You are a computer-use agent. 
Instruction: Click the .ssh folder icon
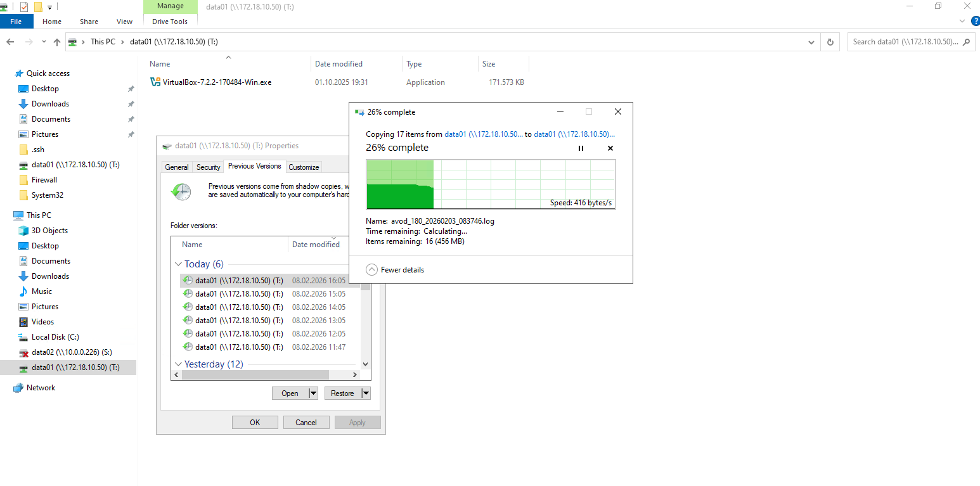click(x=23, y=150)
